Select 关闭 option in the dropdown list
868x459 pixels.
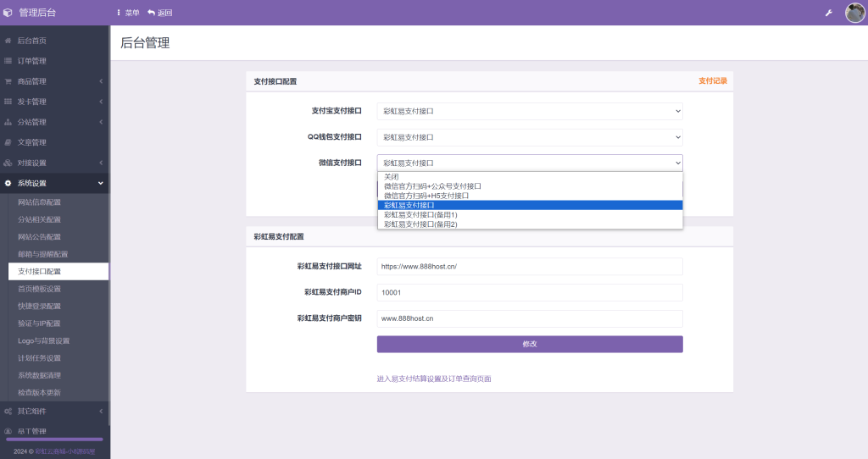(530, 177)
